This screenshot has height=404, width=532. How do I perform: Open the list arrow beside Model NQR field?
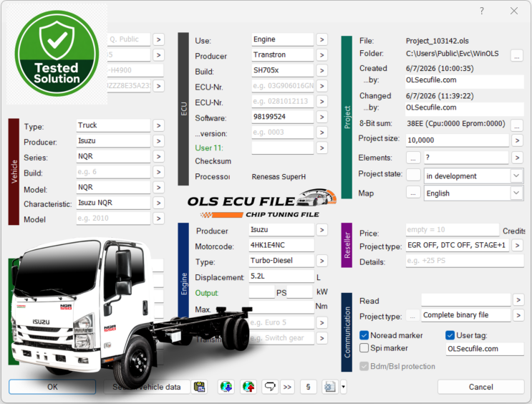(x=158, y=188)
